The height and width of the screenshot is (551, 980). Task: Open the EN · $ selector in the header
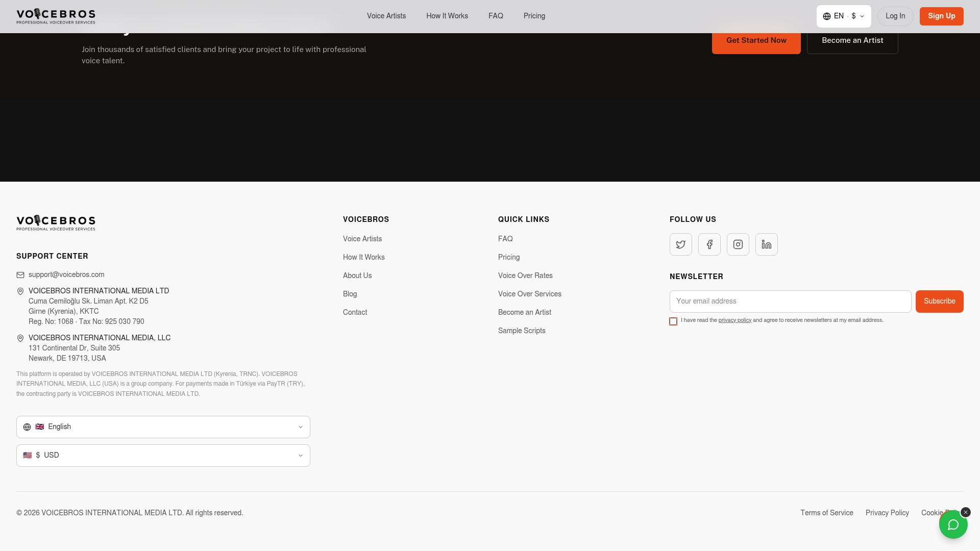coord(844,16)
